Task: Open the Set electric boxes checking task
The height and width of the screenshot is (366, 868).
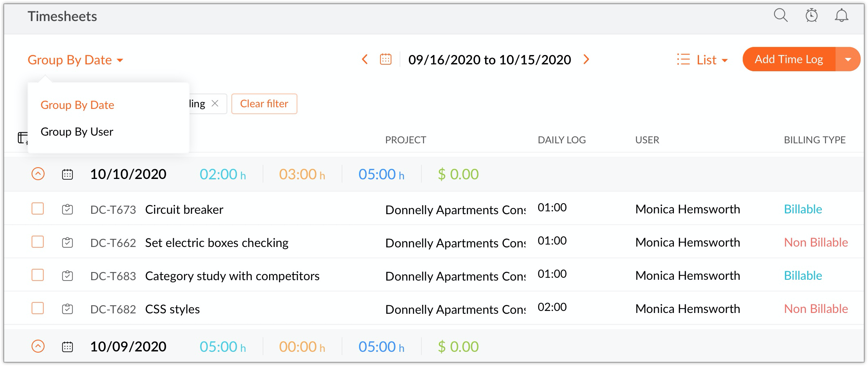Action: coord(216,243)
